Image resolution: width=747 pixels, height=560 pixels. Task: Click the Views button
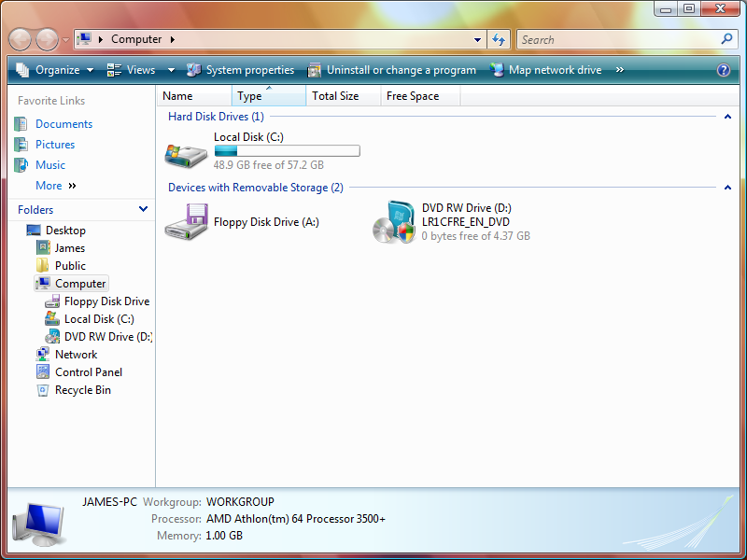click(131, 70)
